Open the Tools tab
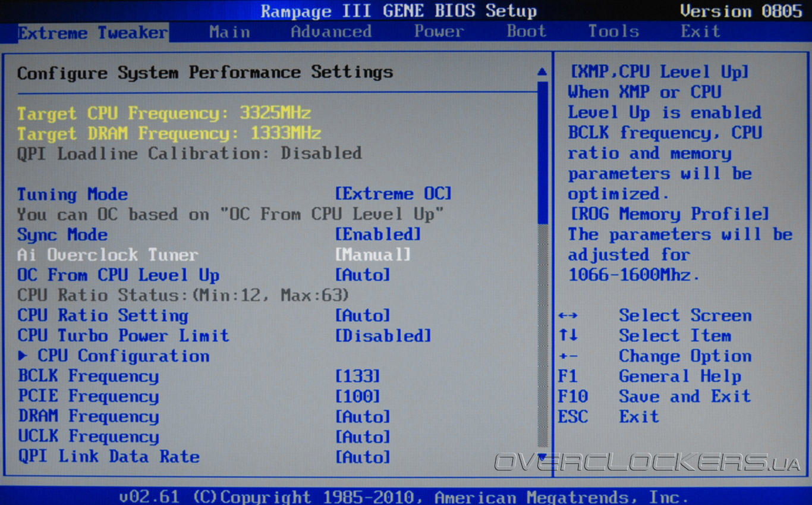The image size is (812, 505). point(613,32)
